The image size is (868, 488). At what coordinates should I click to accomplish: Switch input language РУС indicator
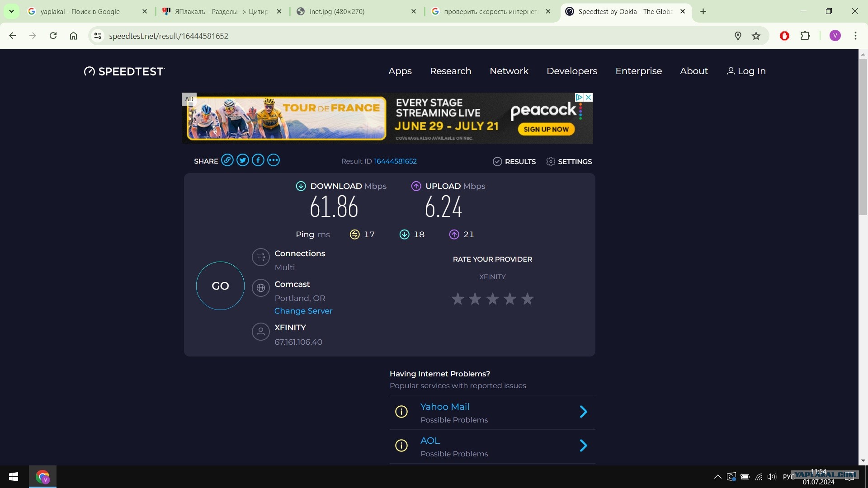[x=789, y=477]
